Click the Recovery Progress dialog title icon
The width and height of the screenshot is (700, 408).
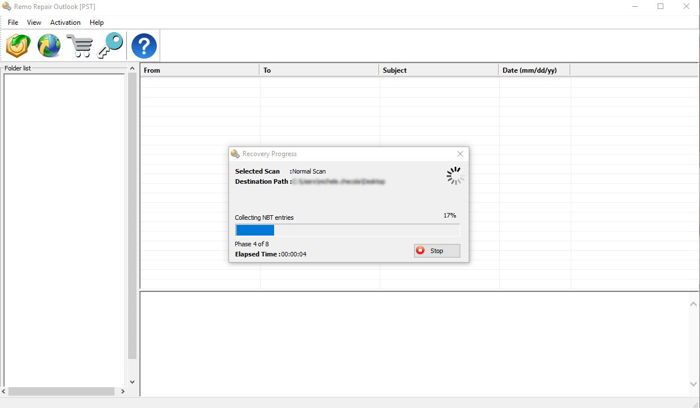235,154
